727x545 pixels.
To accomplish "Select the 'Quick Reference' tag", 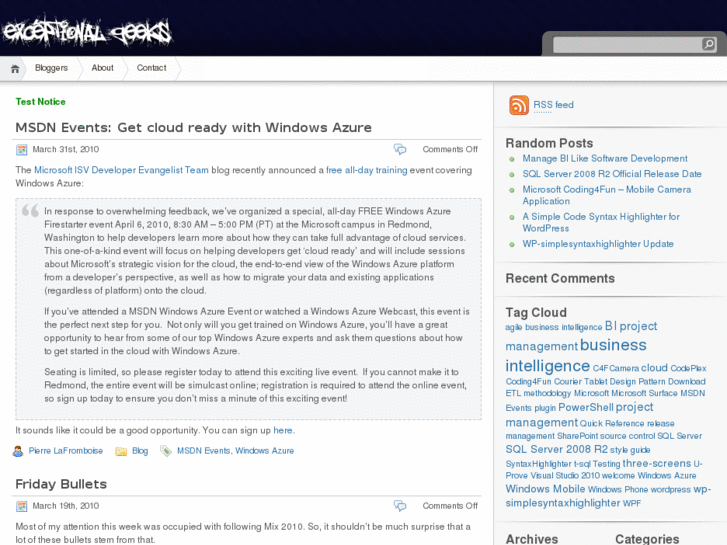I will pos(612,423).
